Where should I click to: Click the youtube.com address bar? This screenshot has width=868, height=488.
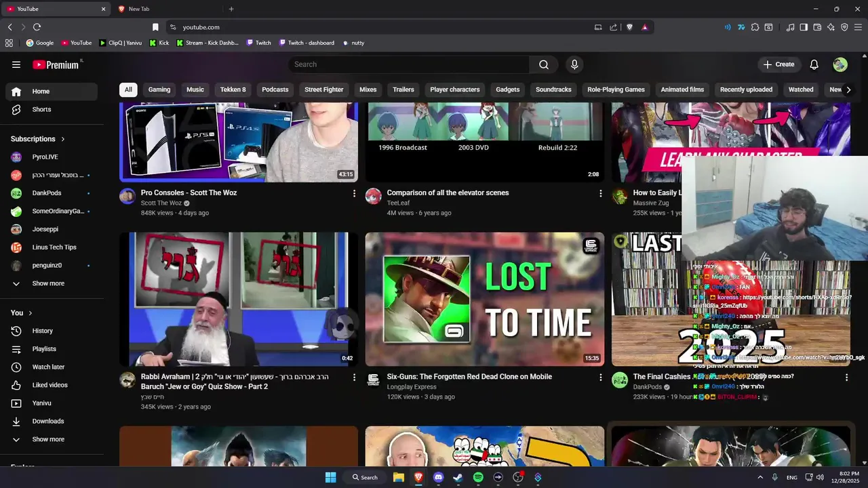[380, 27]
